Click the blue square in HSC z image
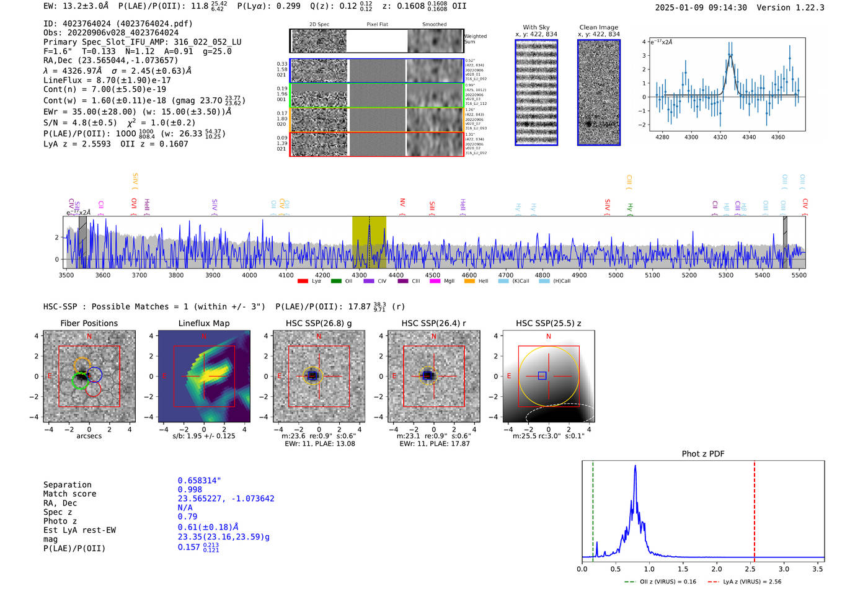868x591 pixels. [542, 376]
